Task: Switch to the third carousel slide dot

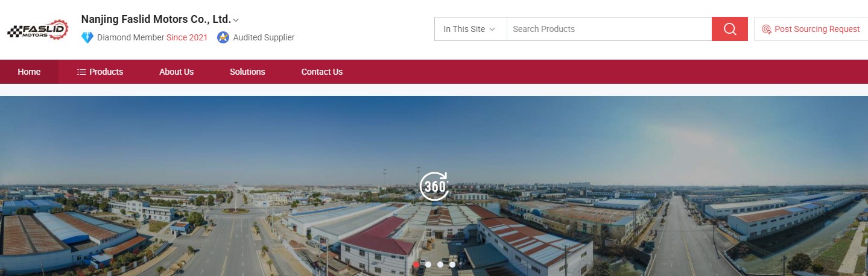Action: tap(440, 264)
